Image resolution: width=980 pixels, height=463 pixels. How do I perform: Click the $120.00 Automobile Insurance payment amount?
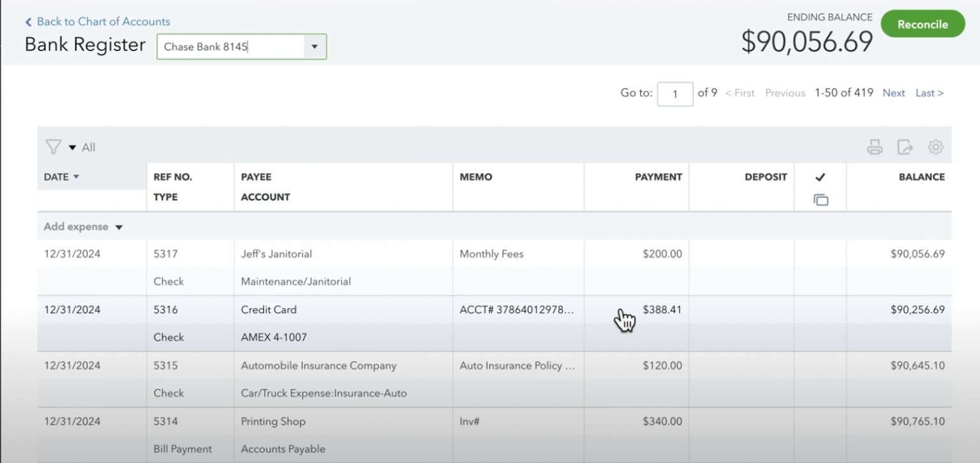pos(662,365)
